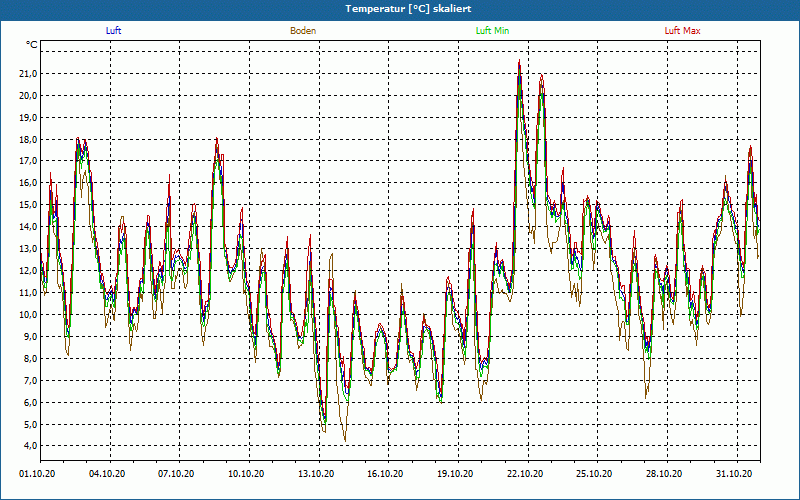Click the 14,0 y-axis label
Image resolution: width=800 pixels, height=500 pixels.
coord(28,227)
